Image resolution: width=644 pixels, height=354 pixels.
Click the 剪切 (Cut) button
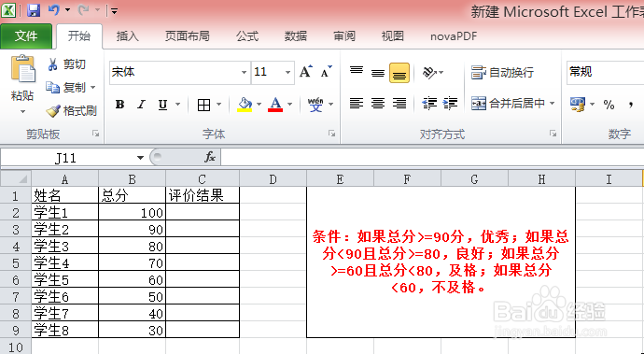[x=66, y=64]
